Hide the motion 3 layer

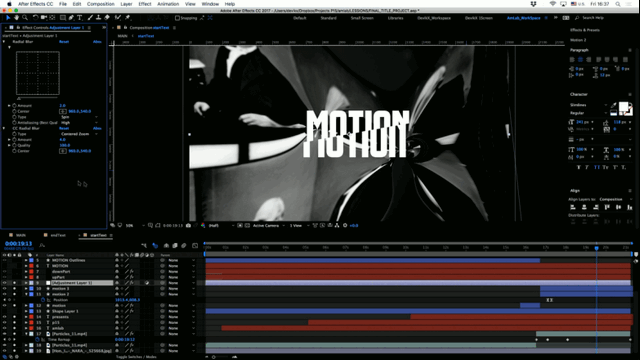click(x=4, y=289)
